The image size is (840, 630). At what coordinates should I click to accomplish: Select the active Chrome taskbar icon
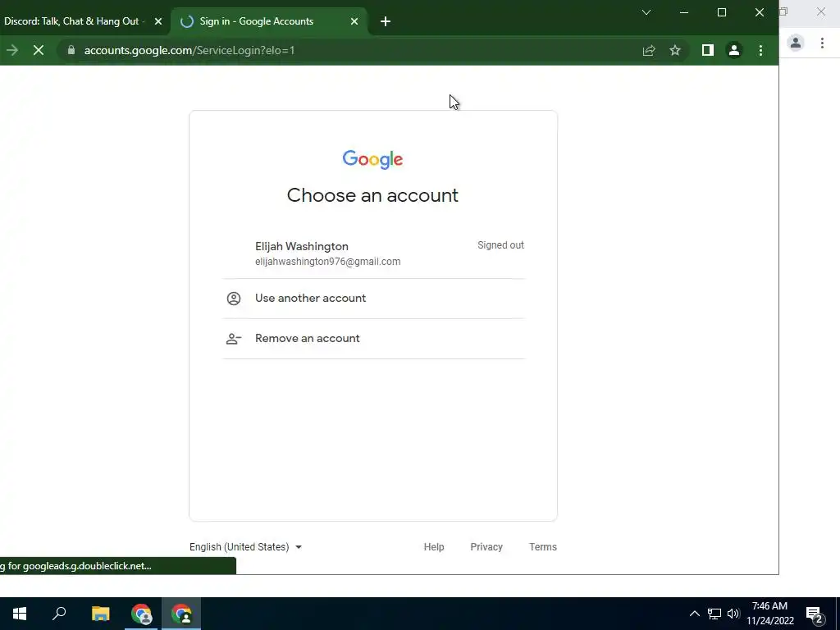181,614
